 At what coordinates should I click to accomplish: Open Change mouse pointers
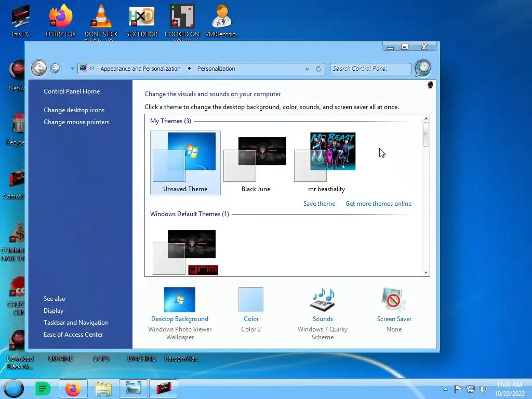coord(76,122)
